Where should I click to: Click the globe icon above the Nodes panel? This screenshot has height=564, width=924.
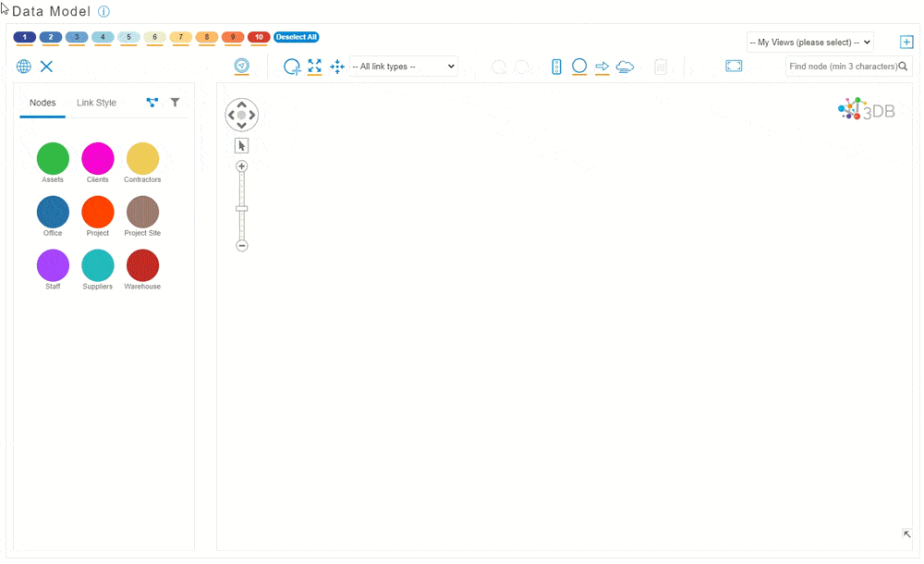click(23, 66)
